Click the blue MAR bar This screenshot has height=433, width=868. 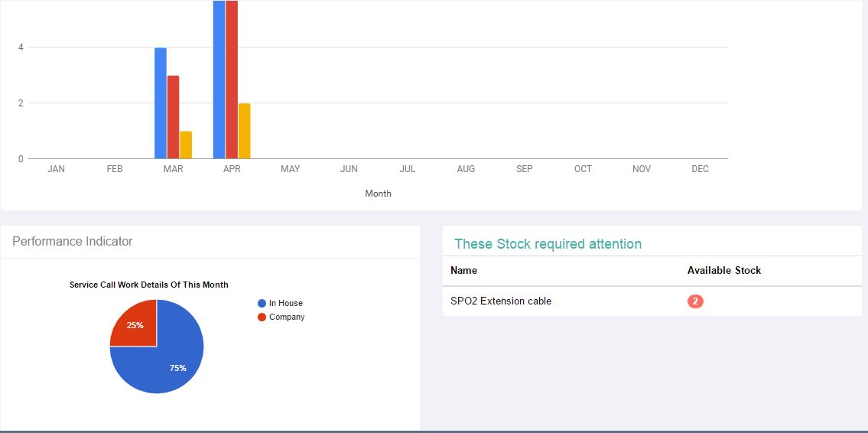[161, 103]
